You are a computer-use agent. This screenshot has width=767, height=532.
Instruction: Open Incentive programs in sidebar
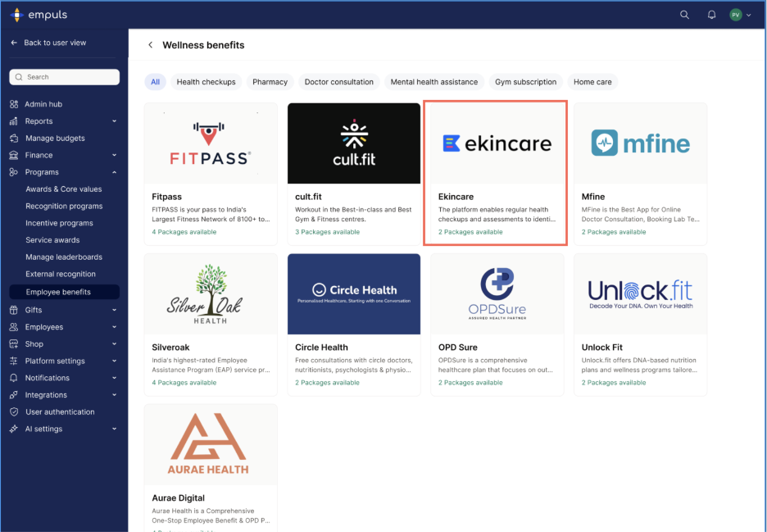click(59, 223)
